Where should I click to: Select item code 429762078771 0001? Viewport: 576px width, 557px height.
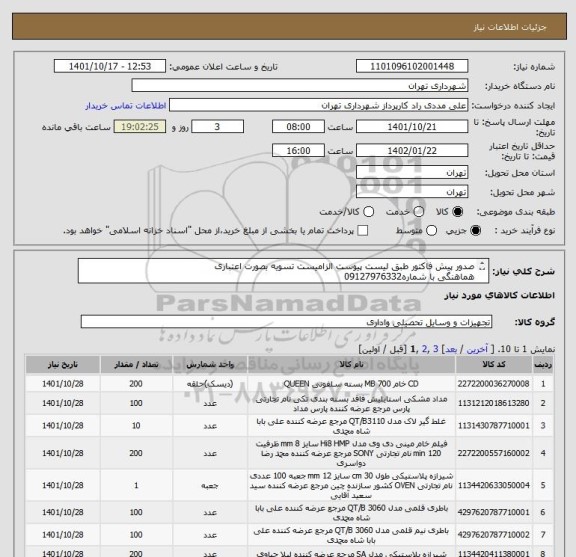coord(493,512)
